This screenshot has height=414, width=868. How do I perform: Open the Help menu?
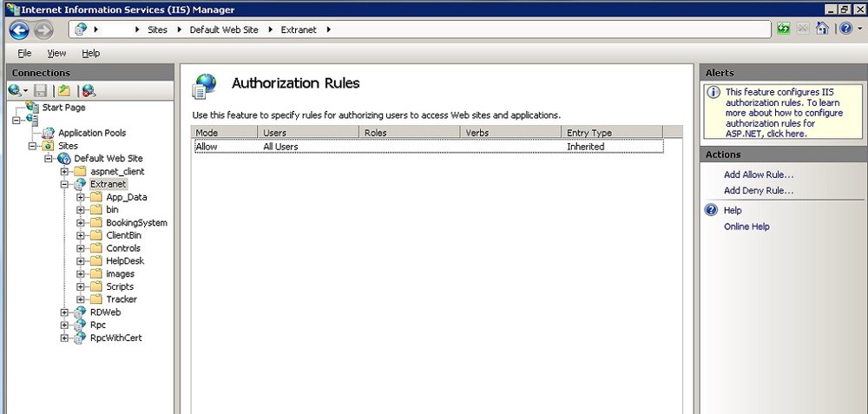tap(91, 53)
